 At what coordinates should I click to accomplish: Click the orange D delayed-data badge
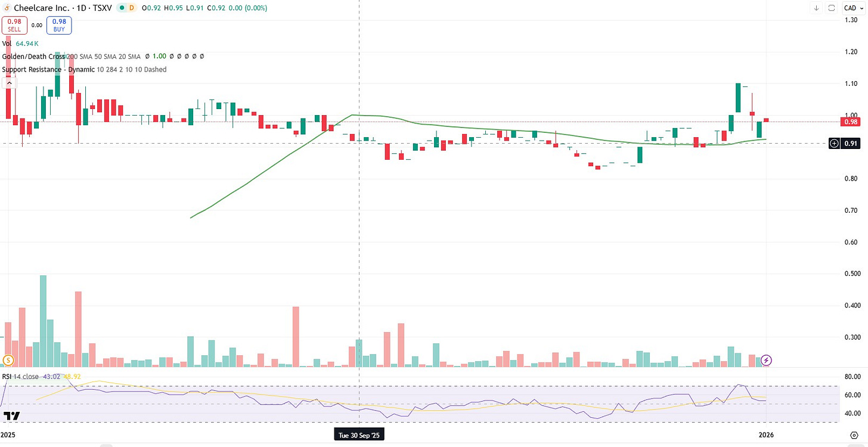(x=133, y=8)
